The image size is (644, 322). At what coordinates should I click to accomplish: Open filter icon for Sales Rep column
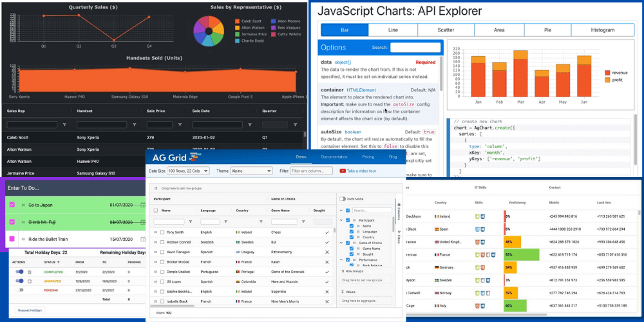(64, 124)
